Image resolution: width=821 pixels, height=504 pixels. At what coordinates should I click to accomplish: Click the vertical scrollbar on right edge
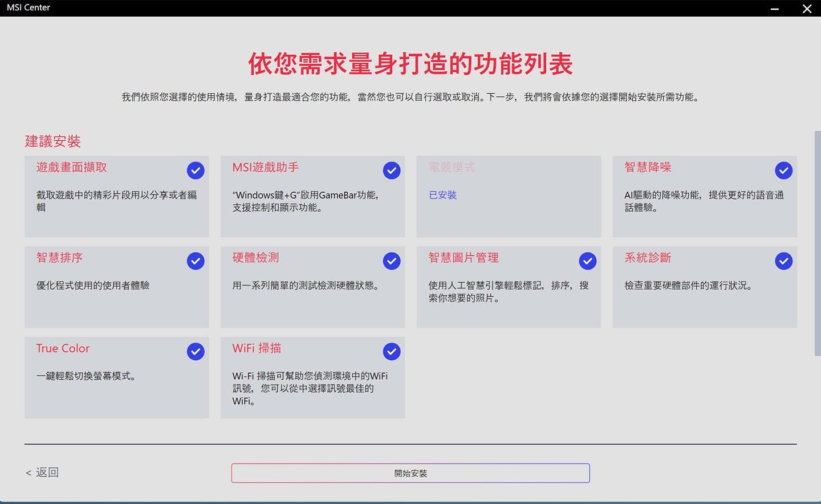point(818,243)
